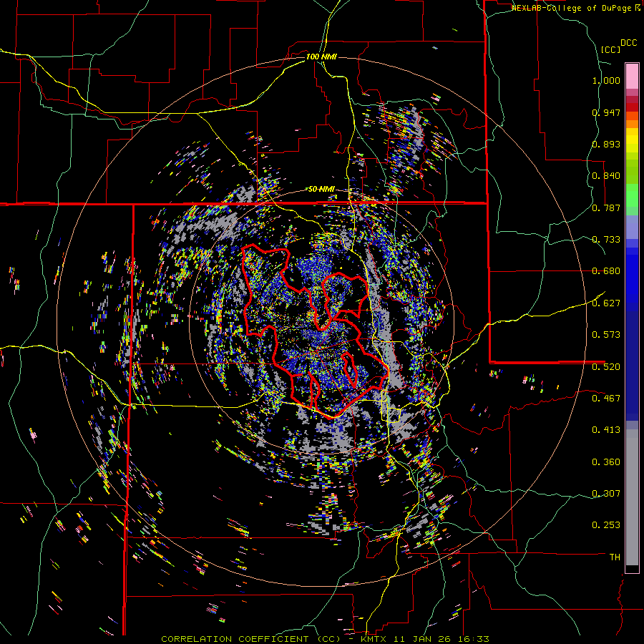Select the 0.467 legend value
The width and height of the screenshot is (644, 644).
(606, 399)
